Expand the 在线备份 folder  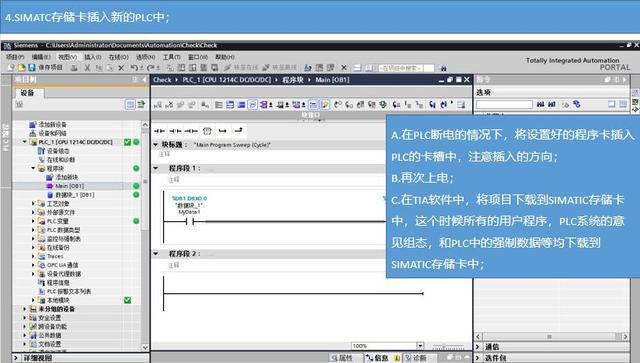click(x=33, y=247)
